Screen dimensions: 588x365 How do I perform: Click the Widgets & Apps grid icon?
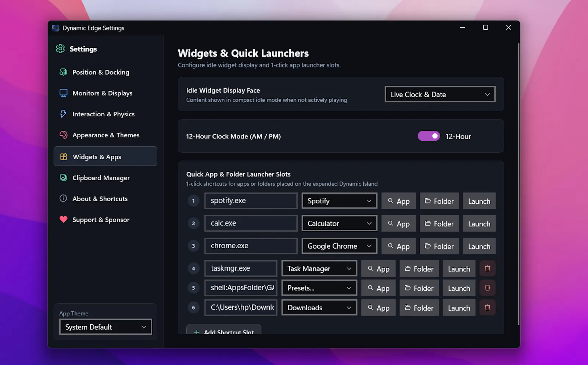(64, 156)
